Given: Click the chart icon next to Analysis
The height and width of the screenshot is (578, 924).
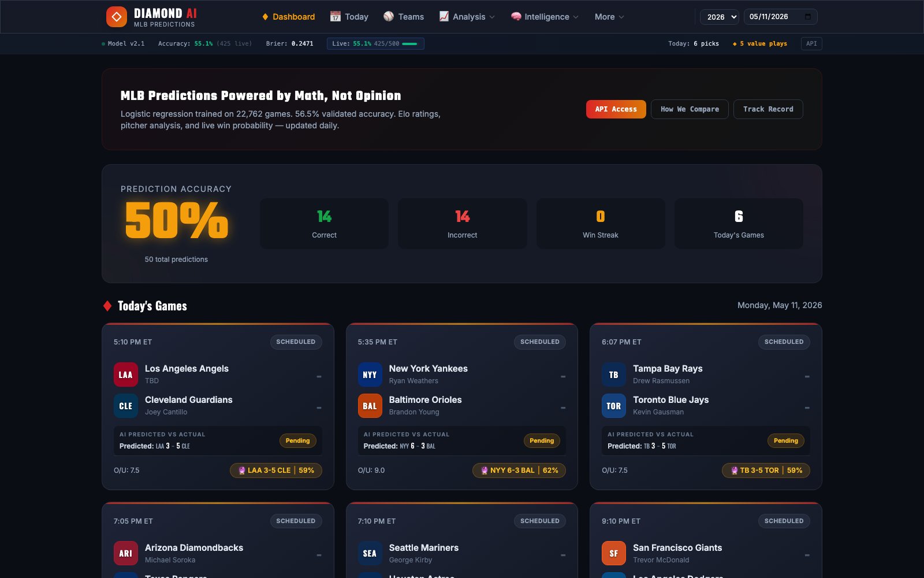Looking at the screenshot, I should tap(444, 17).
